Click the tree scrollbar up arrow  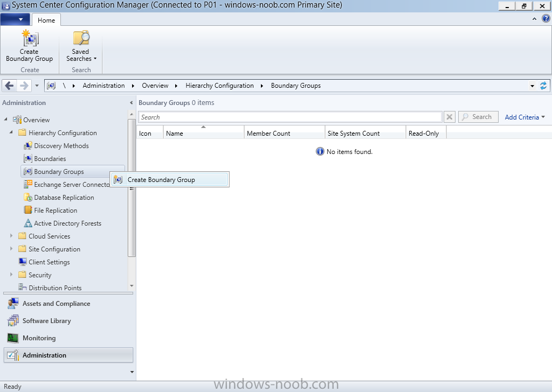pos(132,114)
